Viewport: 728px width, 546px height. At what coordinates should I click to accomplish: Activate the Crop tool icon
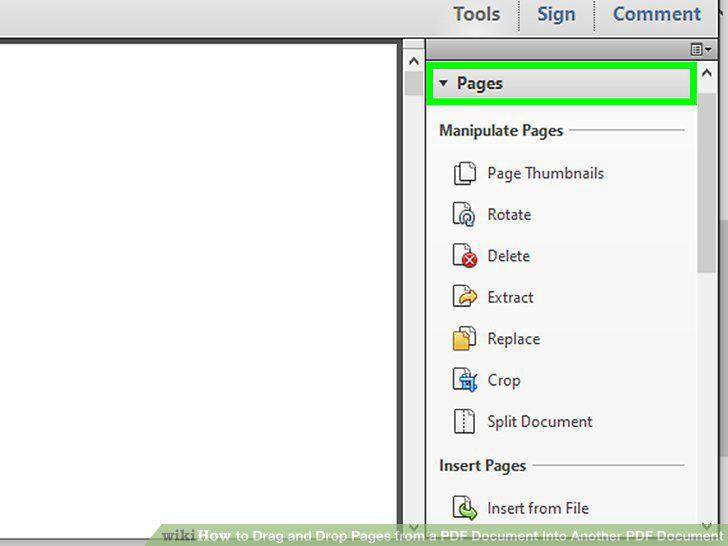[464, 380]
